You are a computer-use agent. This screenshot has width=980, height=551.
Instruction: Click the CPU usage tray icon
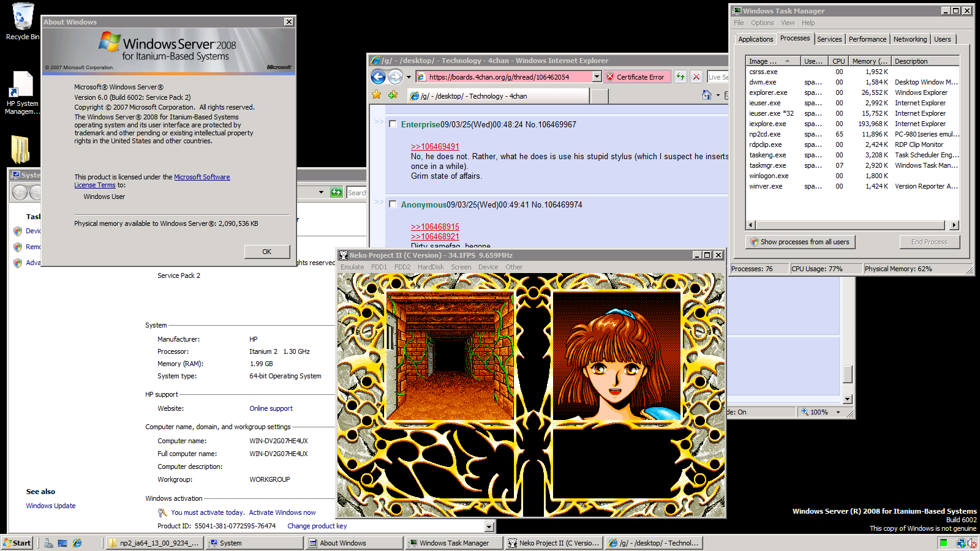(944, 543)
